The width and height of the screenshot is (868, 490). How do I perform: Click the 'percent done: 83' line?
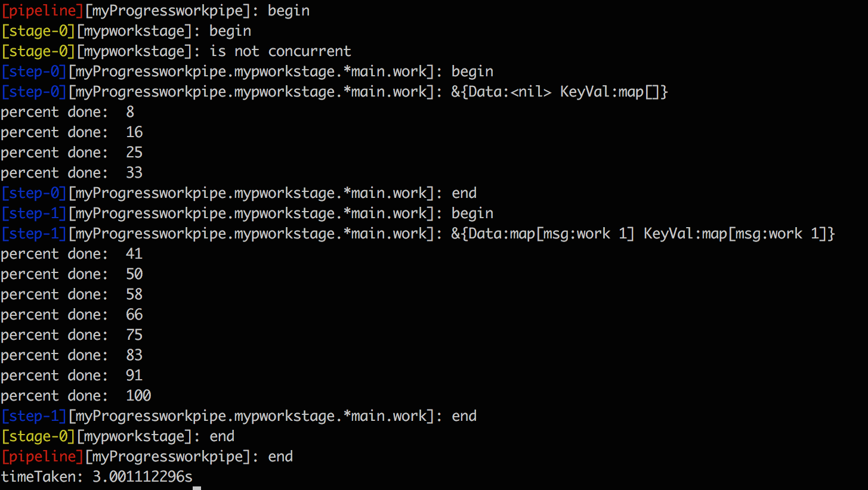pyautogui.click(x=72, y=355)
